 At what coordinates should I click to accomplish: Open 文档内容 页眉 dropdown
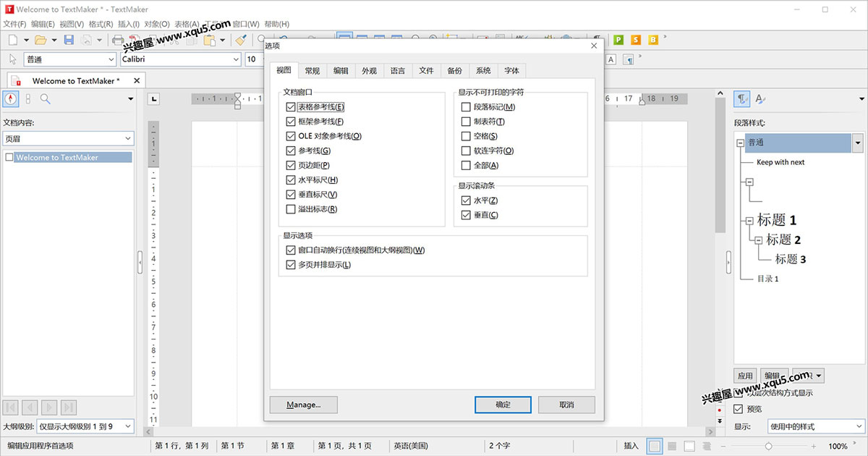[69, 138]
